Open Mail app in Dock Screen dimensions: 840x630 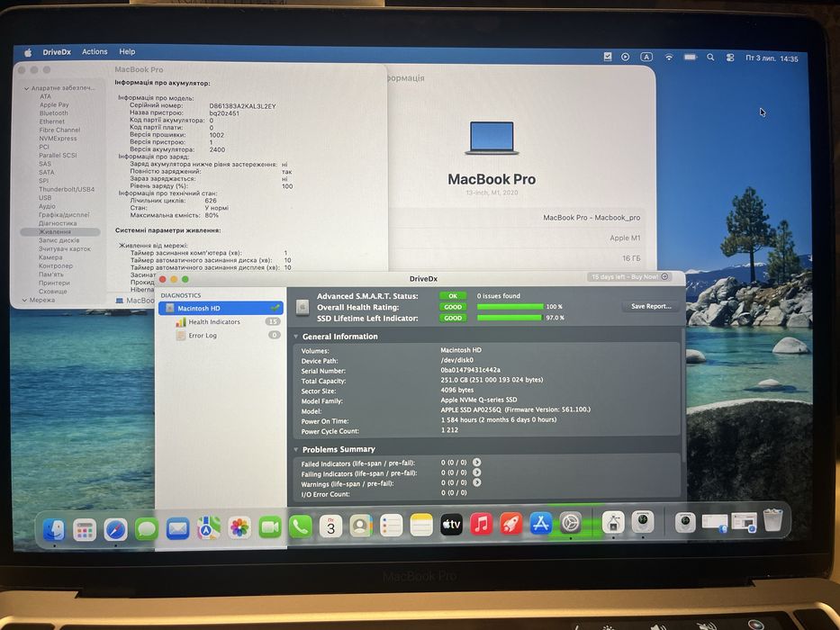click(177, 529)
